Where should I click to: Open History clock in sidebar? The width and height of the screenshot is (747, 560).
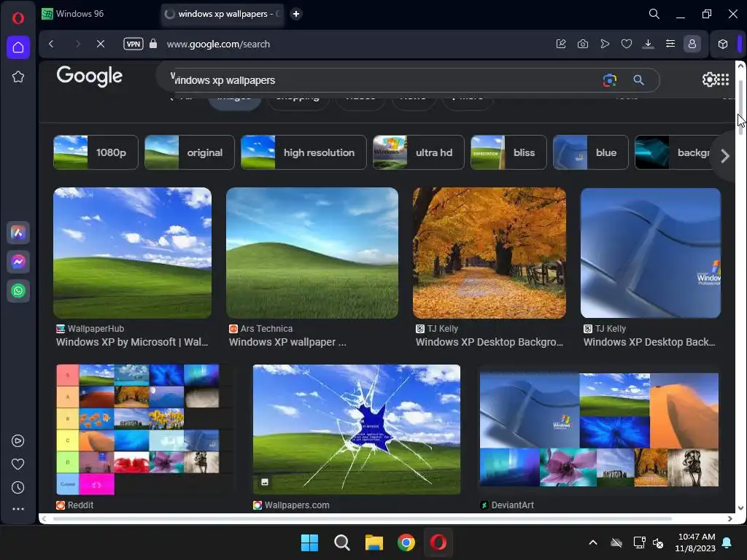coord(18,487)
